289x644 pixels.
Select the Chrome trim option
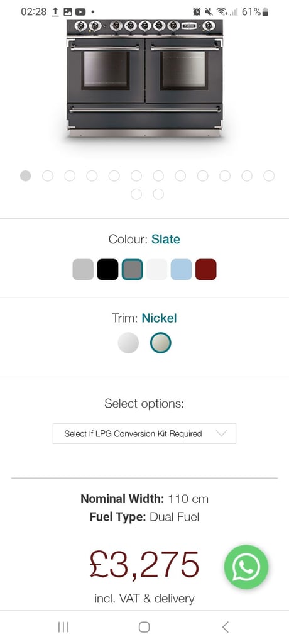128,343
